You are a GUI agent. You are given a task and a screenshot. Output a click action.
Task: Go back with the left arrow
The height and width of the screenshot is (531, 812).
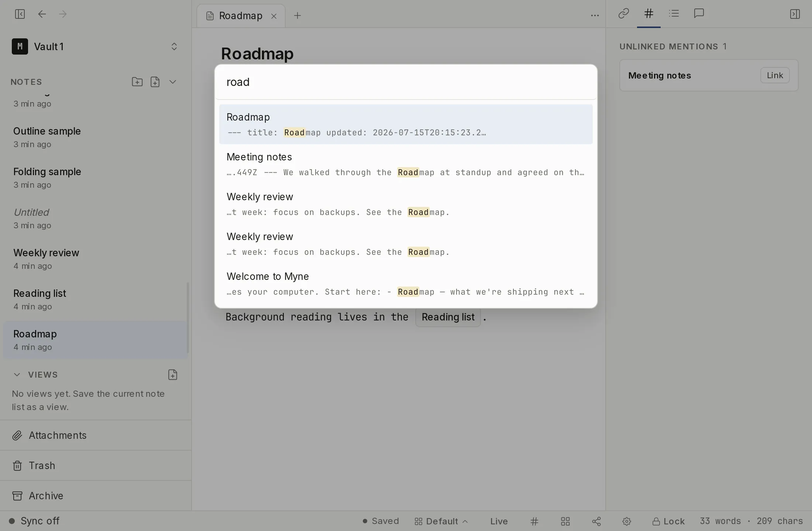[x=42, y=14]
